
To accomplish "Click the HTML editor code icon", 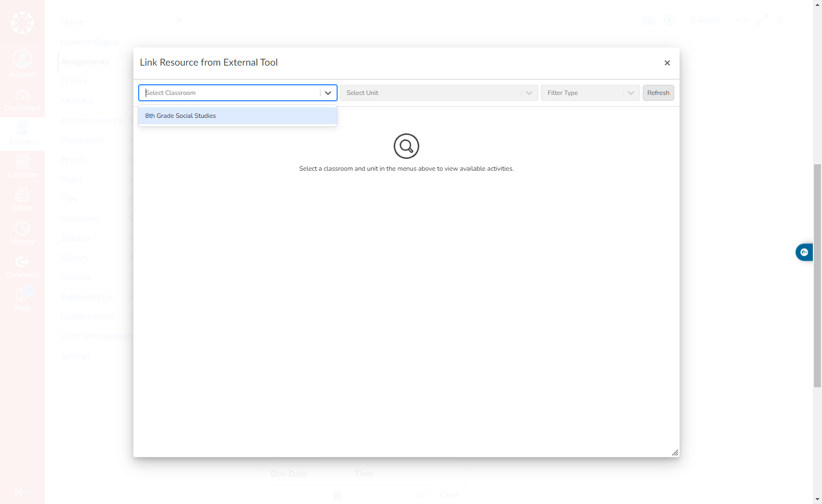I will 742,20.
